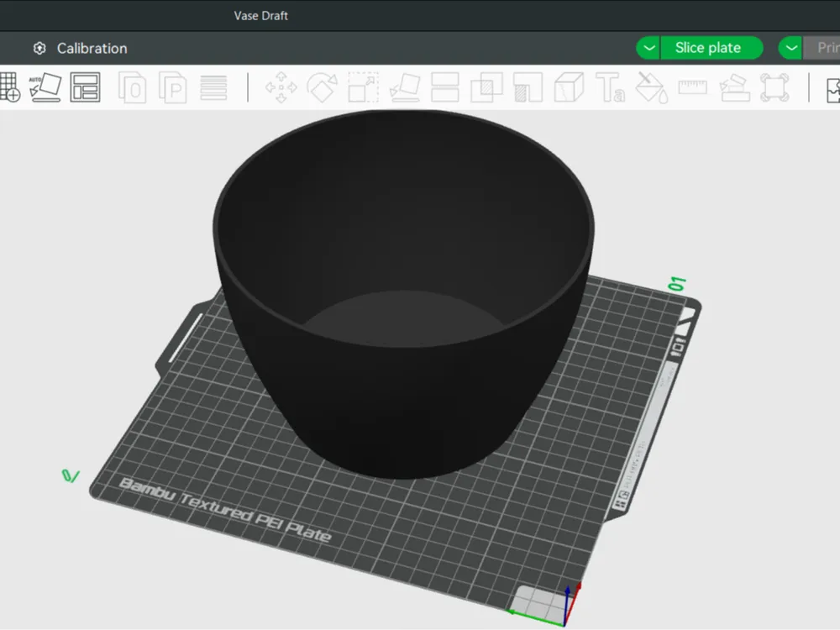840x630 pixels.
Task: Choose the Lay on face tool
Action: pyautogui.click(x=405, y=87)
